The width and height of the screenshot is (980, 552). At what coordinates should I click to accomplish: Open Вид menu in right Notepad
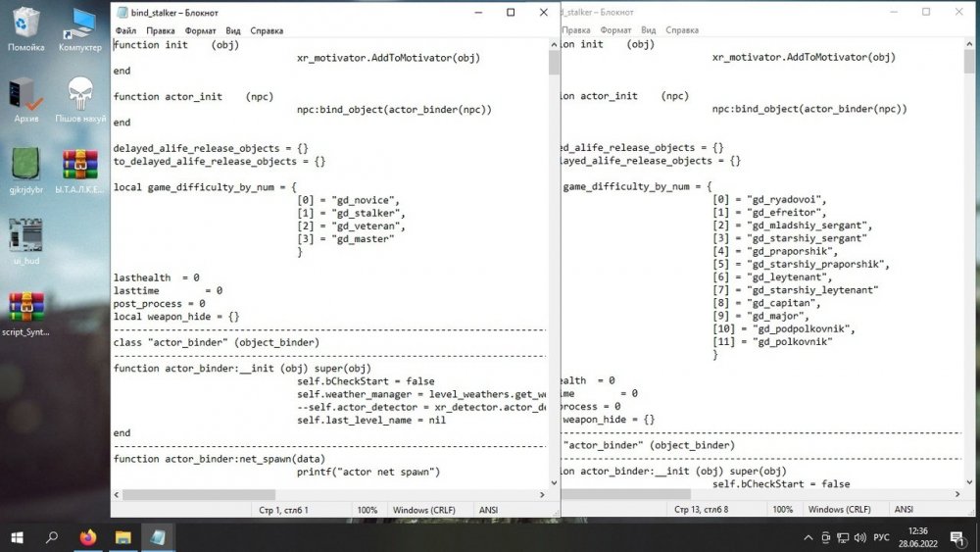point(649,30)
